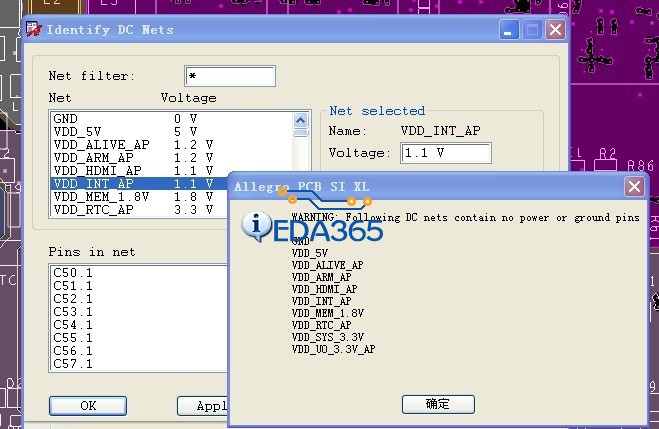Click the information icon in warning dialog
The image size is (659, 429).
[x=256, y=226]
